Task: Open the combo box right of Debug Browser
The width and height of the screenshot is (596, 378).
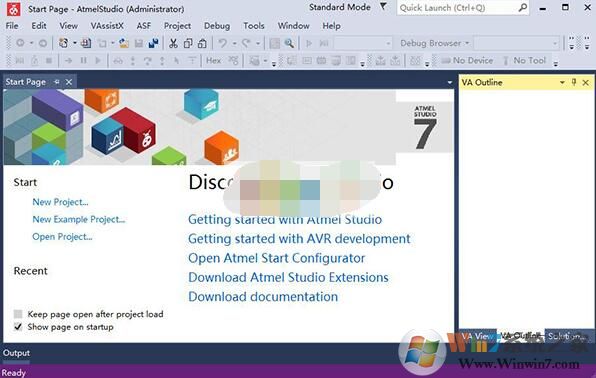Action: tap(517, 43)
